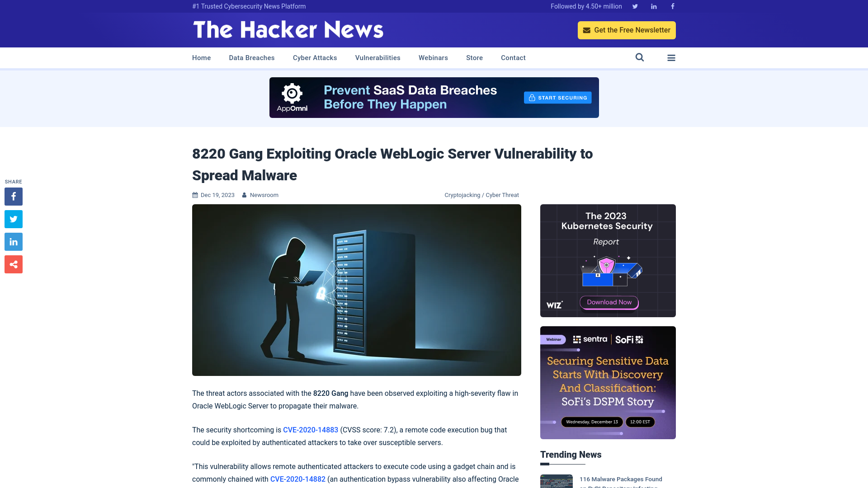Click the generic share icon
The image size is (868, 488).
tap(13, 264)
